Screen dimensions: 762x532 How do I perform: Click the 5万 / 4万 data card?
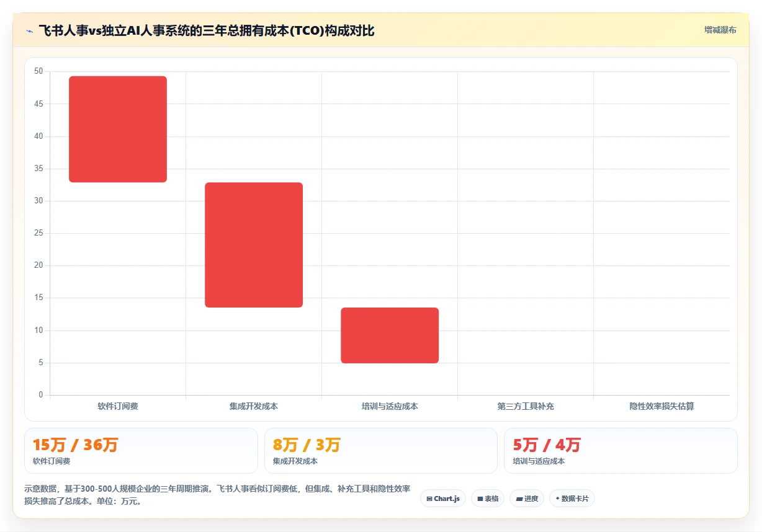(621, 451)
